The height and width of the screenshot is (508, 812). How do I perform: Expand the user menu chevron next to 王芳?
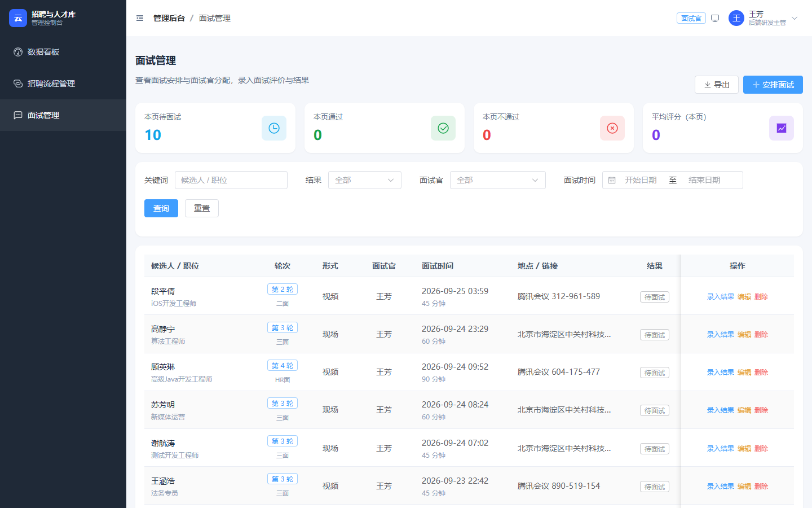click(x=795, y=18)
